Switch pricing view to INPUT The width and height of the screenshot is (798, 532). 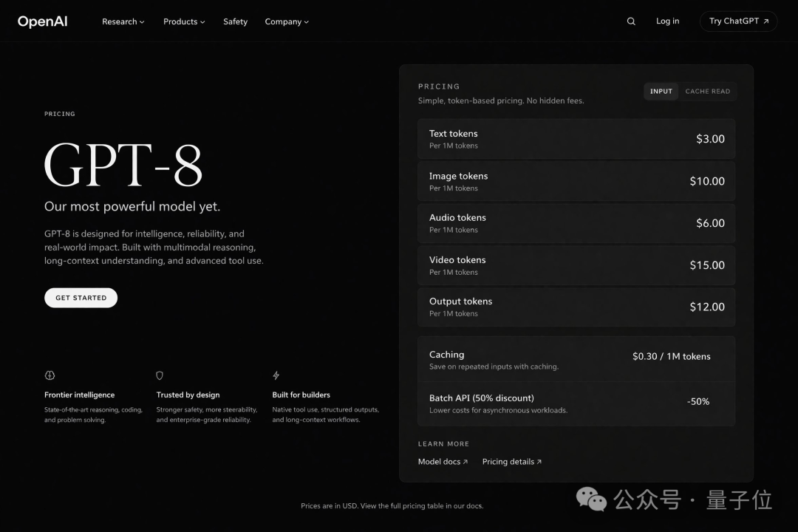tap(661, 92)
